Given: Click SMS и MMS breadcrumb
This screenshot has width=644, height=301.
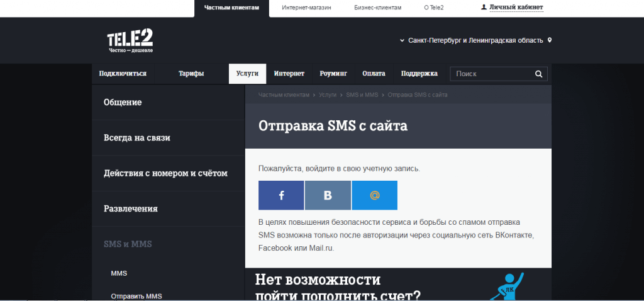Looking at the screenshot, I should tap(362, 95).
